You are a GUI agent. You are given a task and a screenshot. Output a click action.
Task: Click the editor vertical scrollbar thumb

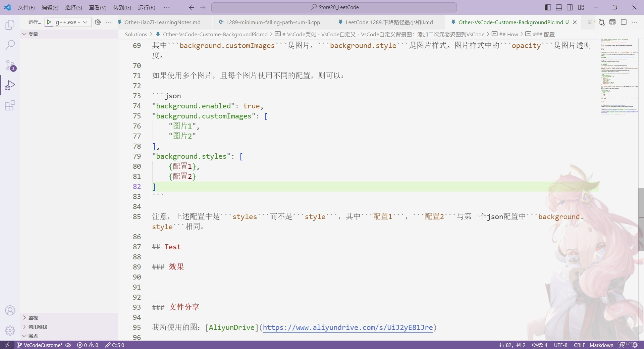point(641,220)
